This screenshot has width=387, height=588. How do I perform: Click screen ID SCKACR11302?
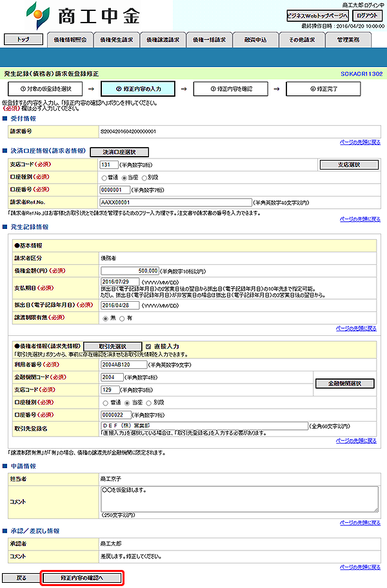click(x=361, y=74)
